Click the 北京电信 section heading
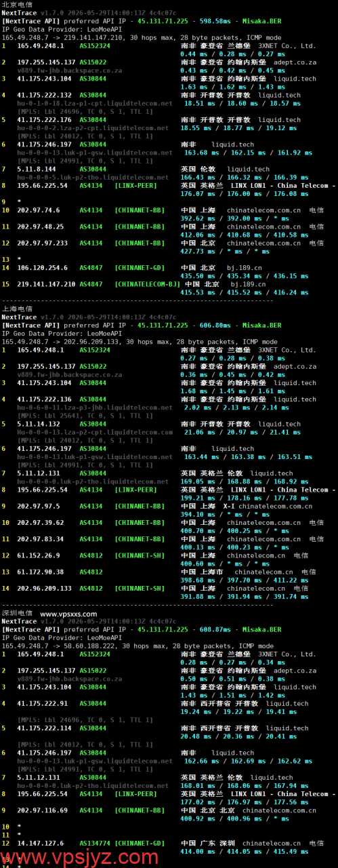Image resolution: width=338 pixels, height=868 pixels. (x=16, y=5)
